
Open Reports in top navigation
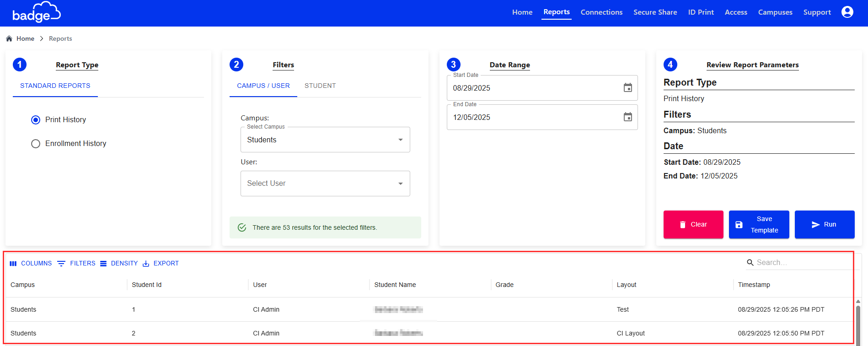click(557, 12)
